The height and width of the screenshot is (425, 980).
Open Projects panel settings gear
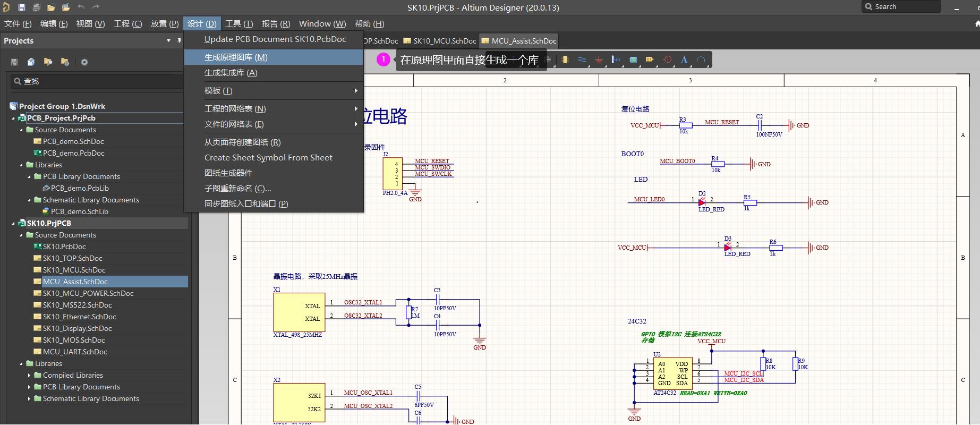84,62
